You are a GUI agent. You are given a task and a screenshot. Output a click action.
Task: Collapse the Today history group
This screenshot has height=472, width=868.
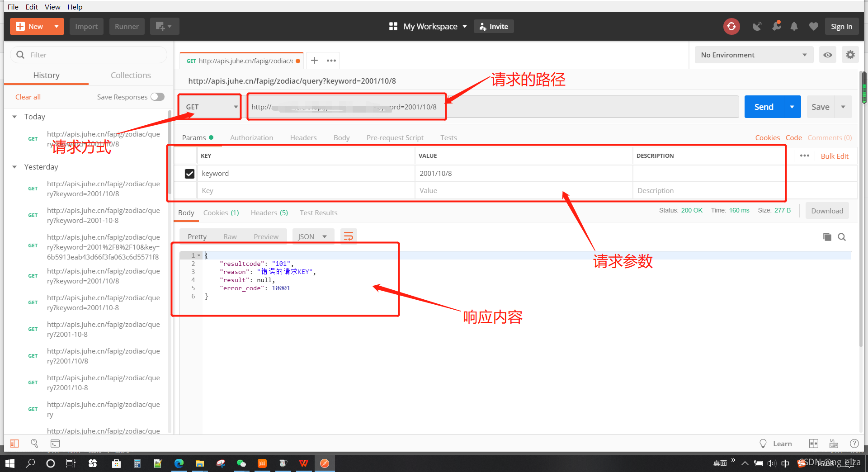14,117
